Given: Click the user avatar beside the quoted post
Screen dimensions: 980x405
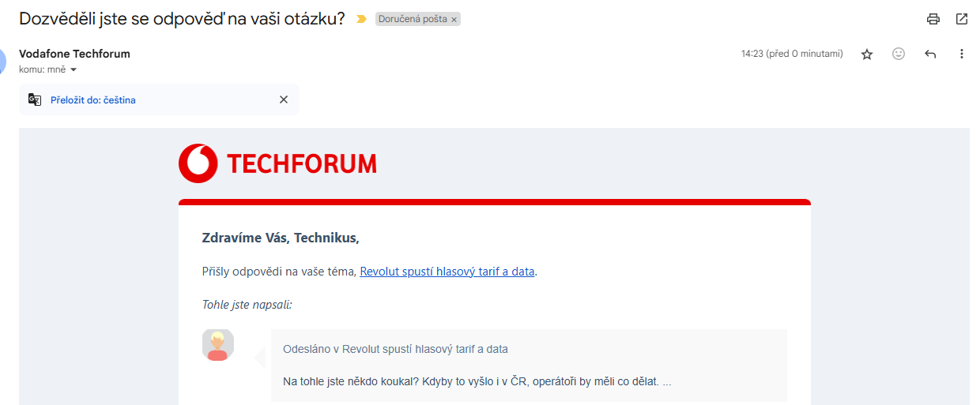Looking at the screenshot, I should pos(218,345).
